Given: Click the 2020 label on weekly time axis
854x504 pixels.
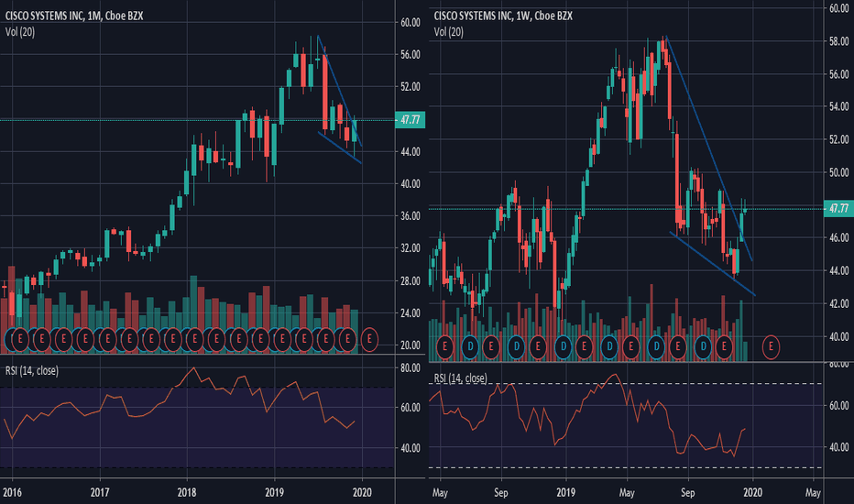Looking at the screenshot, I should click(x=752, y=492).
